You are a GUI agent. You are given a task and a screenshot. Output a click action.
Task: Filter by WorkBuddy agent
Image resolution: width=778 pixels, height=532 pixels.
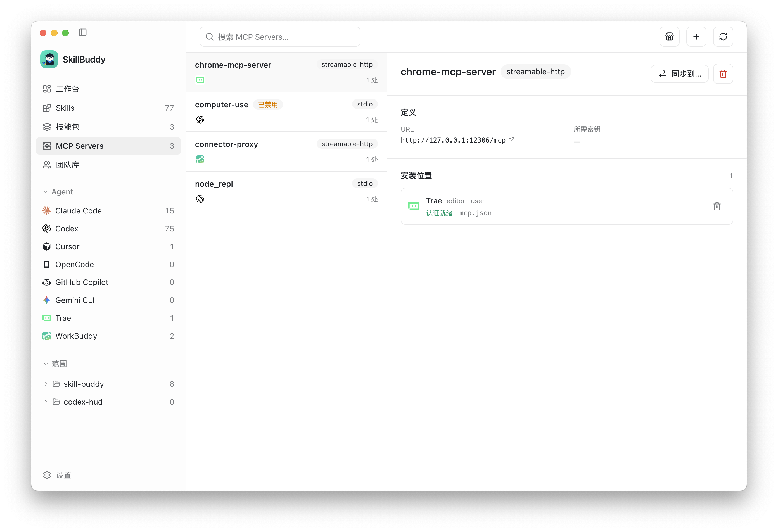click(x=108, y=336)
